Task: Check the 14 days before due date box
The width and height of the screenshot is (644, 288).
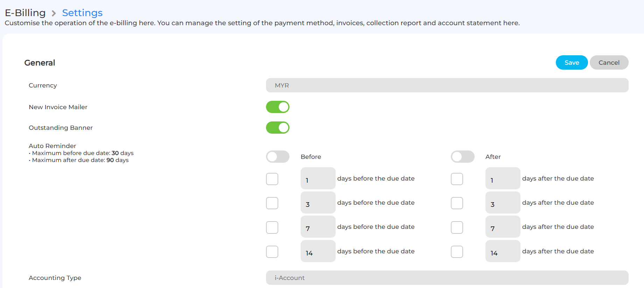Action: pyautogui.click(x=272, y=252)
